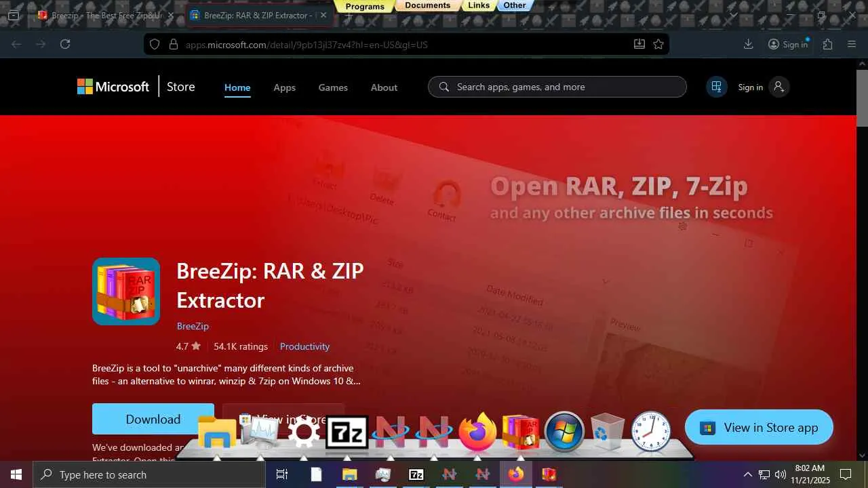Viewport: 868px width, 488px height.
Task: Select the Programs tab at the top
Action: (365, 6)
